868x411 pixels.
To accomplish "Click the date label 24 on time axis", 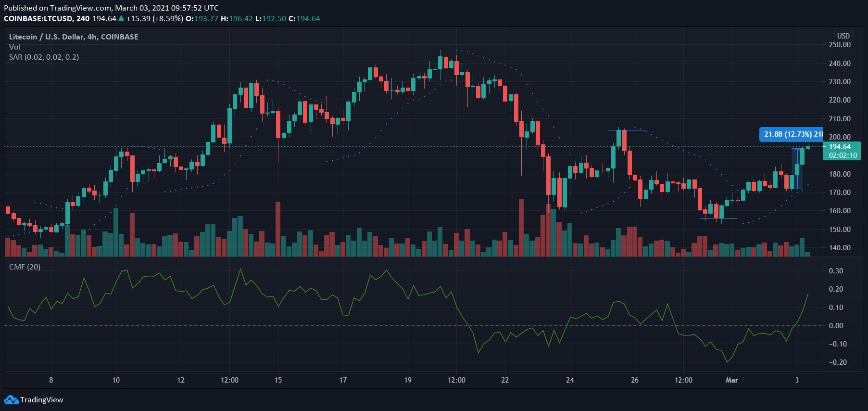I will [x=570, y=380].
